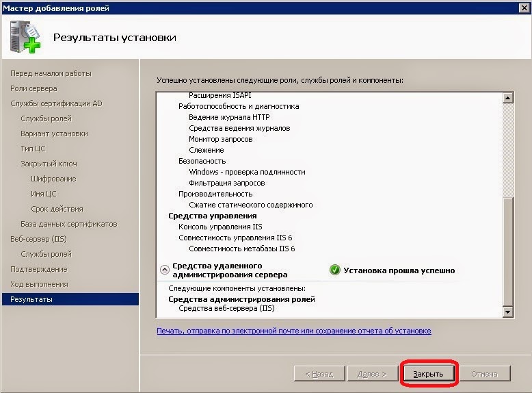Click the Ведение журнала HTTP entry
Viewport: 532px width, 393px height.
[229, 117]
